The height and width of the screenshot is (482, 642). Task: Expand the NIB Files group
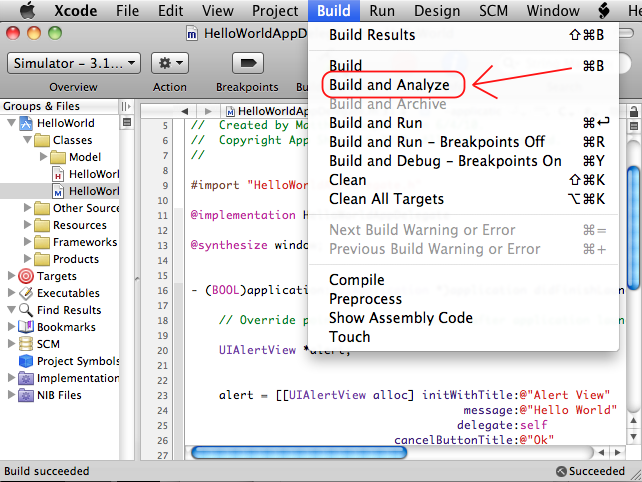coord(11,395)
